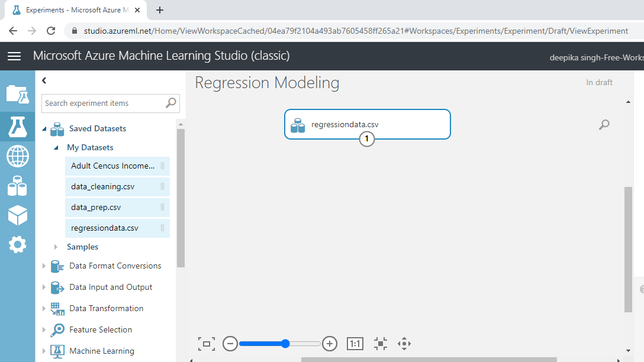Viewport: 644px width, 362px height.
Task: Click the Machine Learning category icon
Action: coord(57,351)
